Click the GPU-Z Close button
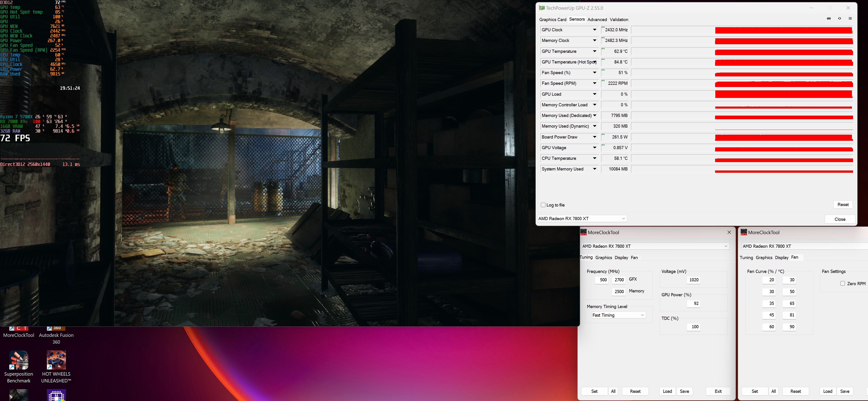The width and height of the screenshot is (868, 401). point(840,219)
